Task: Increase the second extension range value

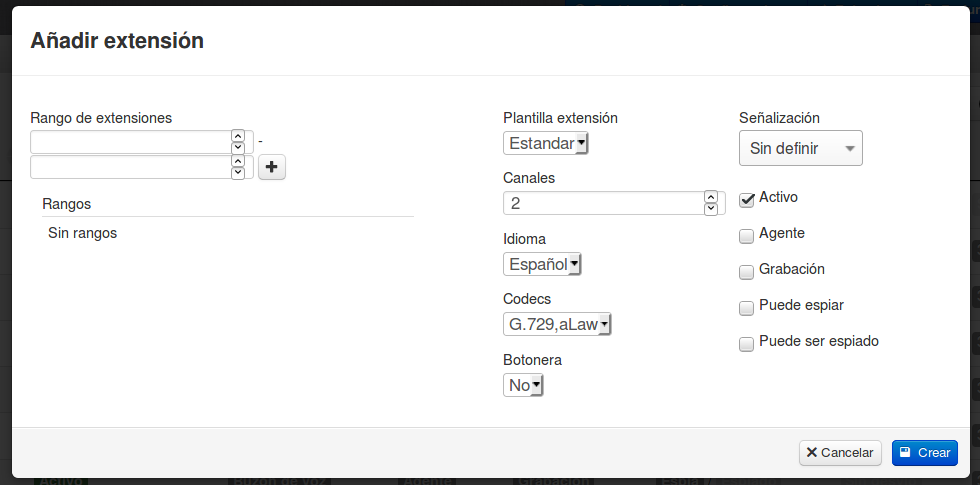Action: (238, 160)
